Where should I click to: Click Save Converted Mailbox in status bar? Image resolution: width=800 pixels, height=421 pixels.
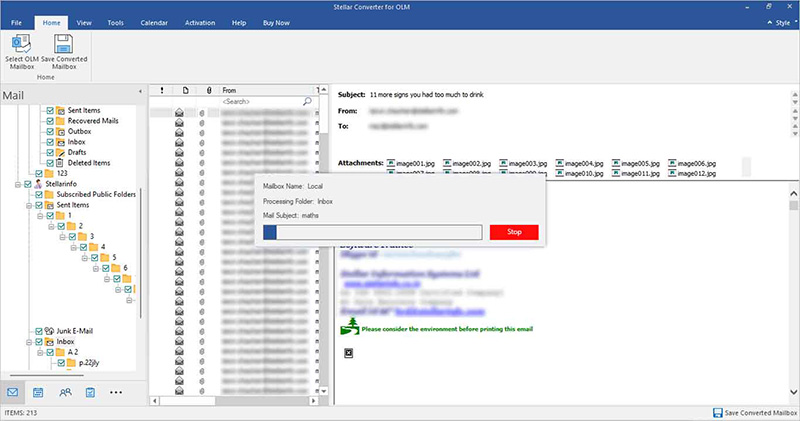point(754,413)
